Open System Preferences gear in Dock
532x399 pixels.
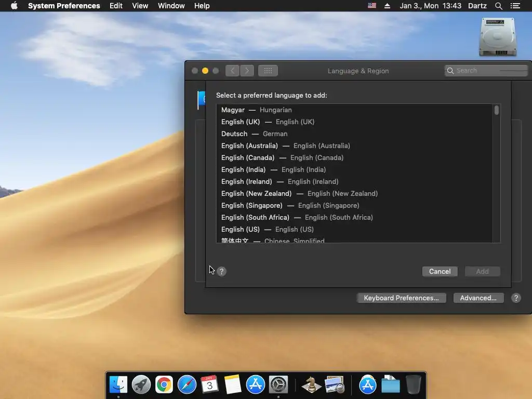(x=278, y=384)
